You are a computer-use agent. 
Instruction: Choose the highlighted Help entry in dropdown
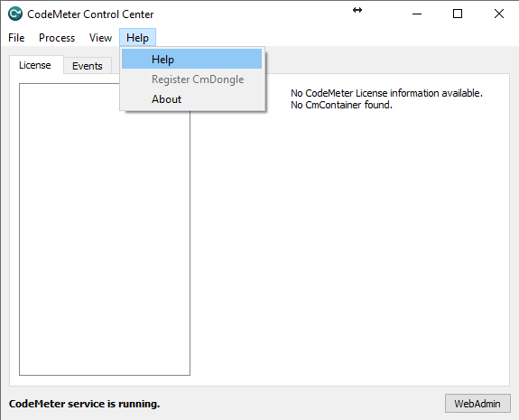191,59
